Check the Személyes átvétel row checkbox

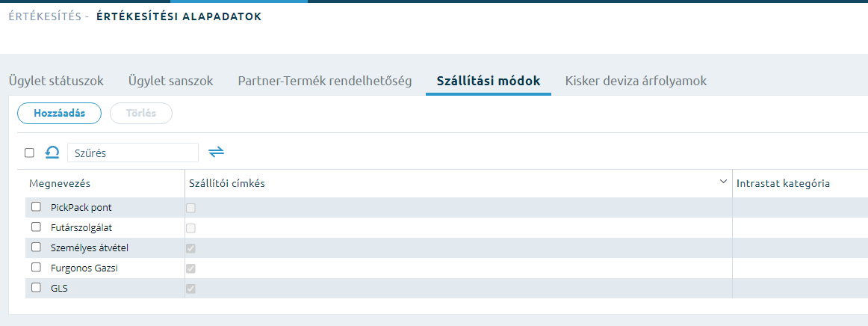pyautogui.click(x=36, y=247)
